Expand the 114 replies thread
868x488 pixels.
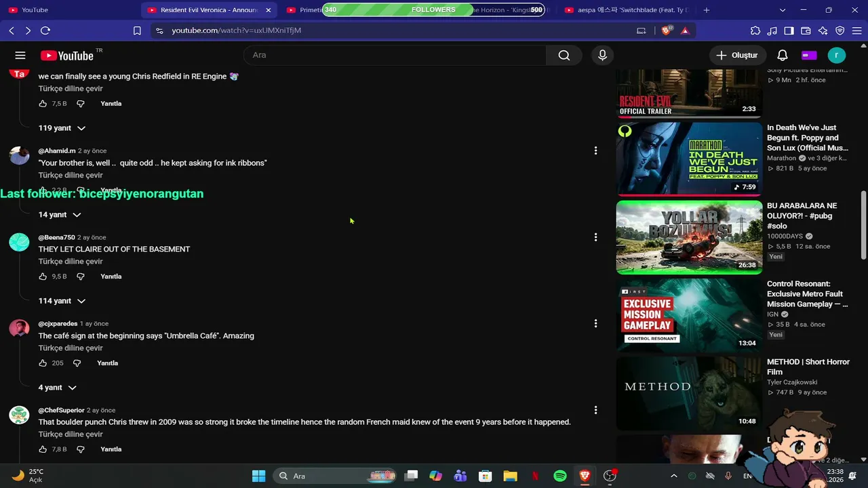pos(62,301)
